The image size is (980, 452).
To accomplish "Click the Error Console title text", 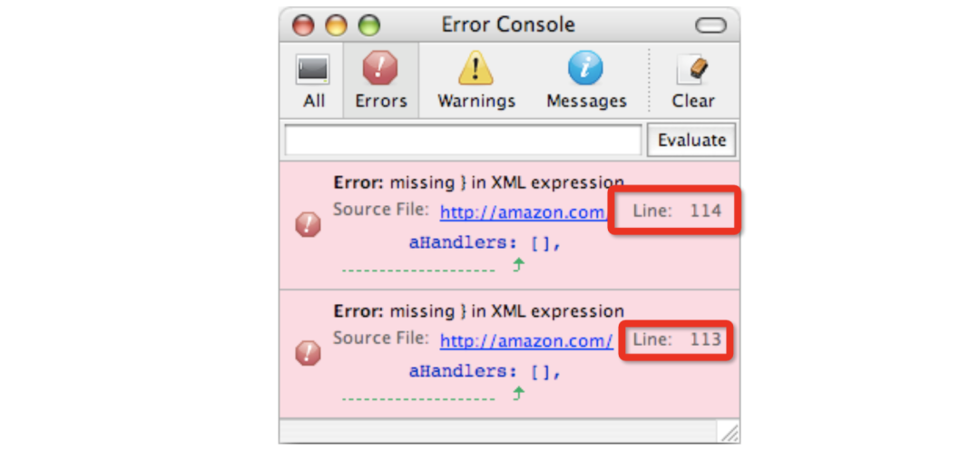I will point(508,25).
